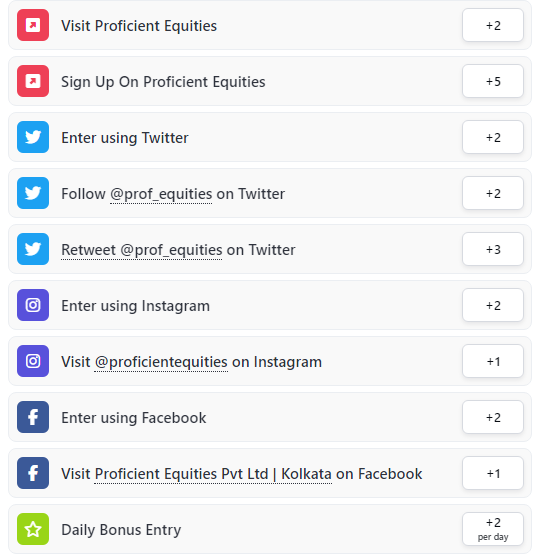
Task: Click the +2 per day Daily Bonus button
Action: [493, 529]
